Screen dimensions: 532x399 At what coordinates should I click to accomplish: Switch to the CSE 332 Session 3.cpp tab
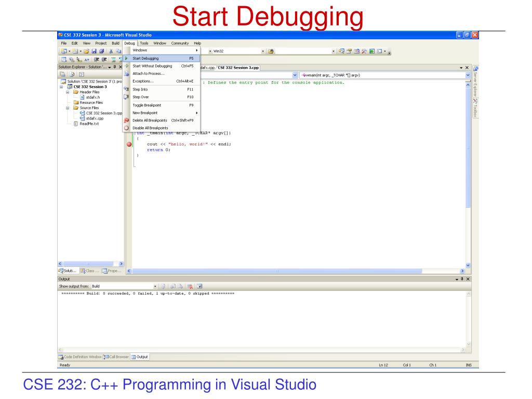tap(238, 68)
